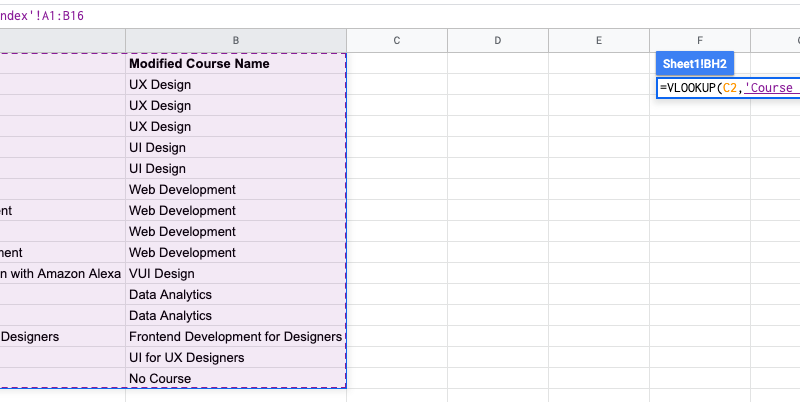Select the first UI Design cell
The image size is (800, 402).
click(x=157, y=148)
